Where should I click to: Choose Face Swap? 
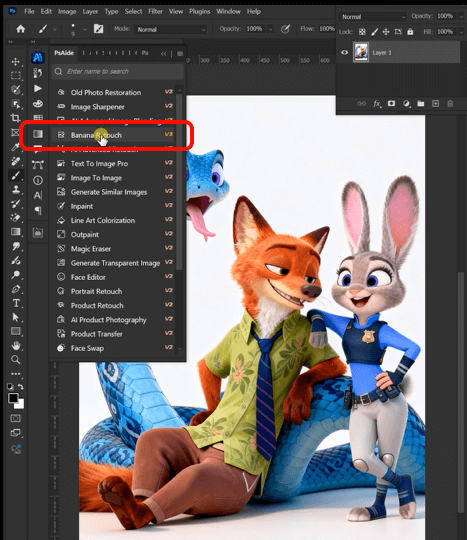[114, 348]
